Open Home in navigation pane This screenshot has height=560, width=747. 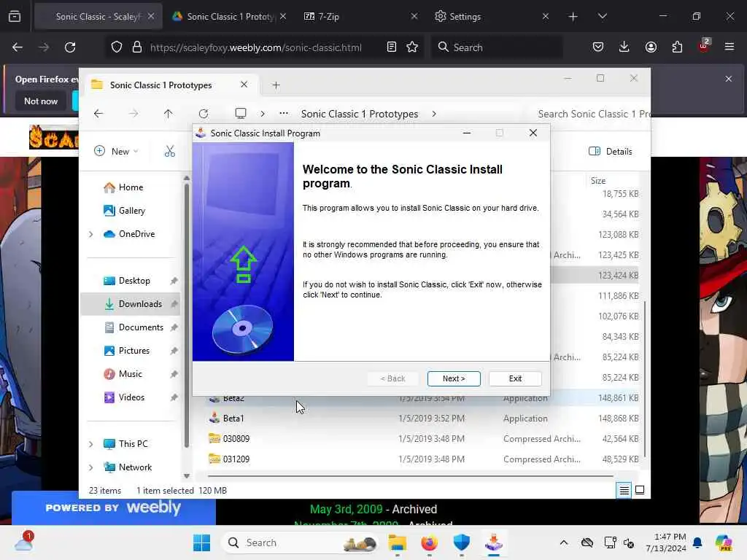point(131,187)
